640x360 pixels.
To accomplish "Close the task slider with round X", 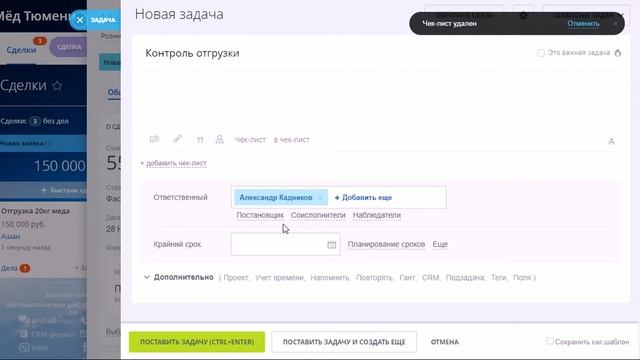I will pos(80,20).
